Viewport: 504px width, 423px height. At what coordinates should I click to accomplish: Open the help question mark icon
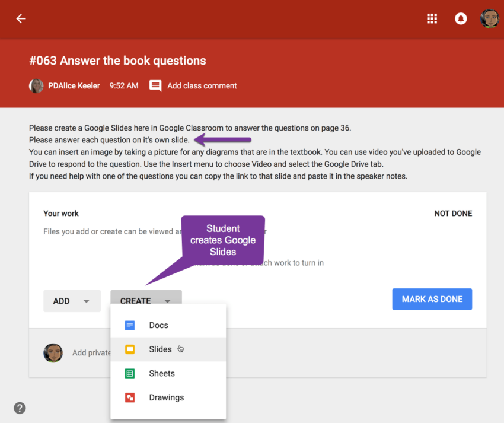20,408
